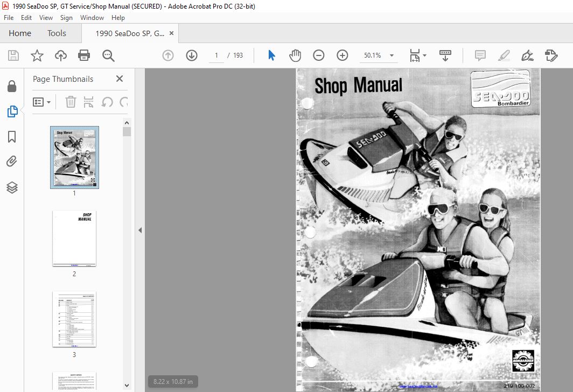
Task: Open the Window menu
Action: click(x=92, y=18)
